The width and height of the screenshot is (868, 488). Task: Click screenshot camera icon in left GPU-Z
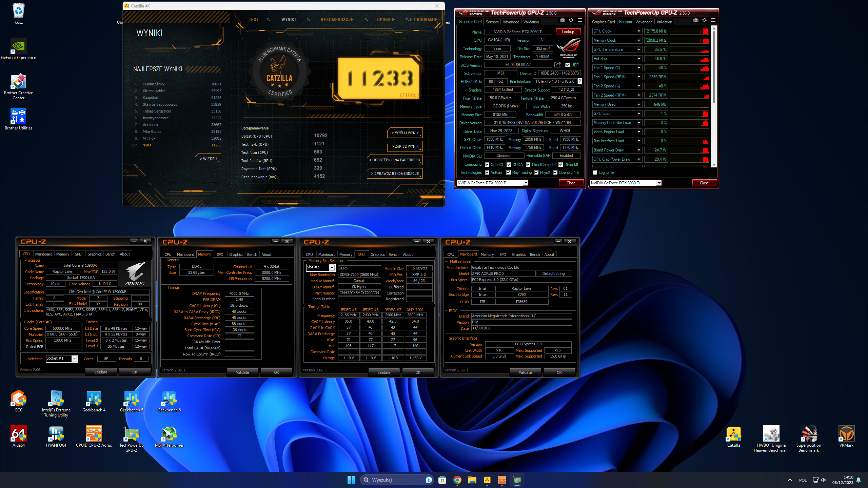click(562, 20)
